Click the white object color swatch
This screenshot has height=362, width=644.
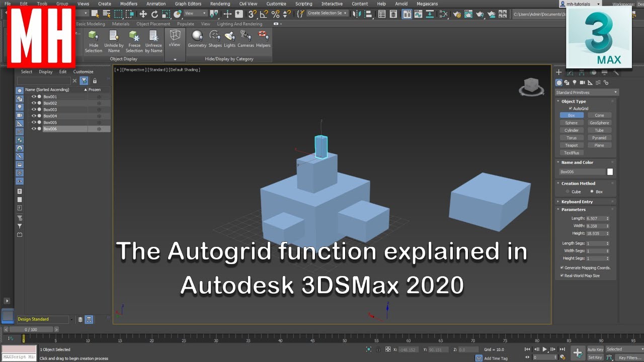coord(610,172)
